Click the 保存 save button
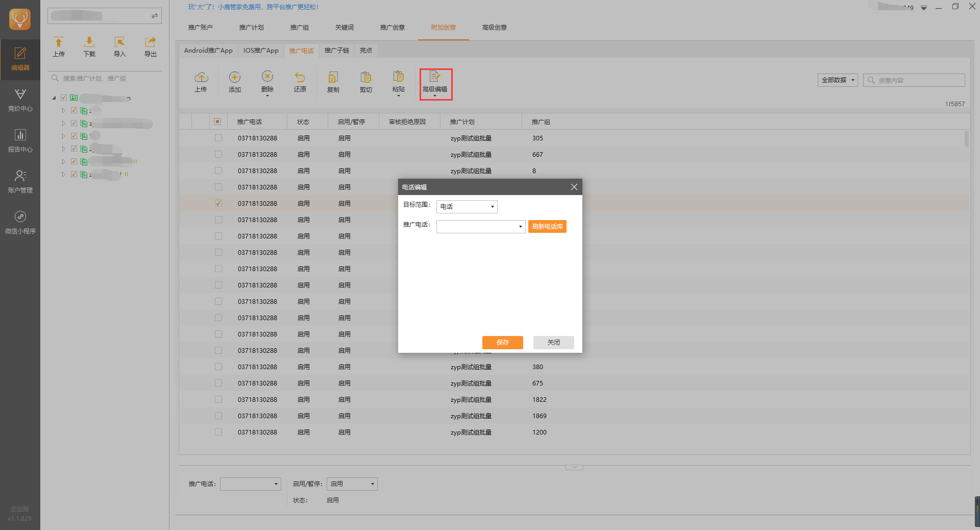This screenshot has height=530, width=980. 503,343
